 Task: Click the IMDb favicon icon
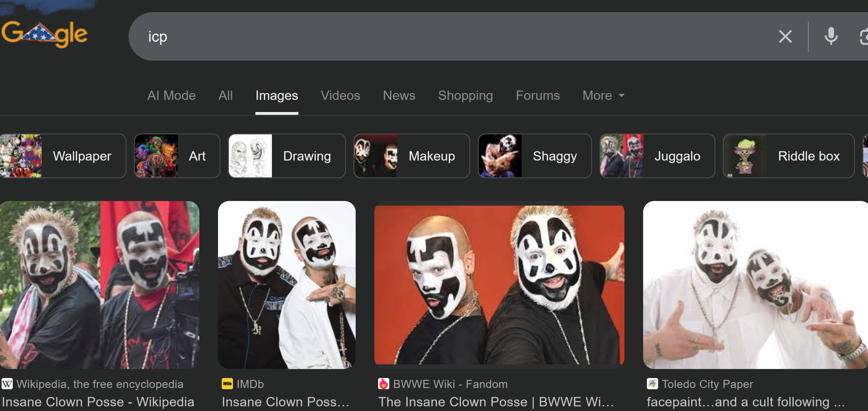click(x=227, y=384)
